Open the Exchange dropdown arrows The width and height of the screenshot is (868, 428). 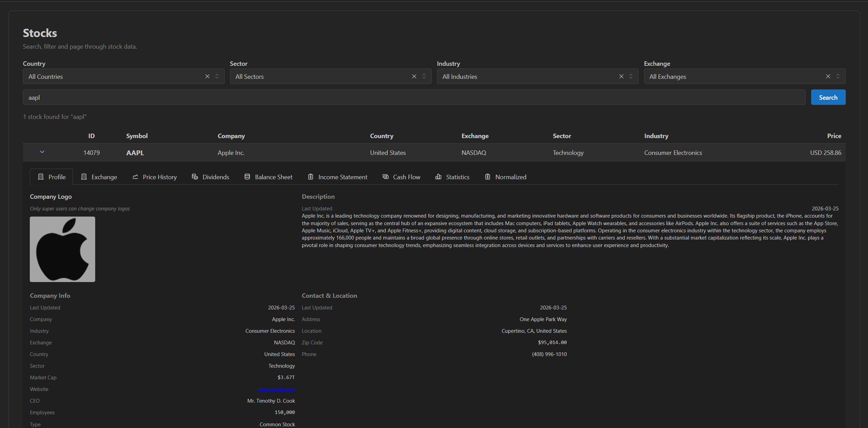click(x=838, y=76)
